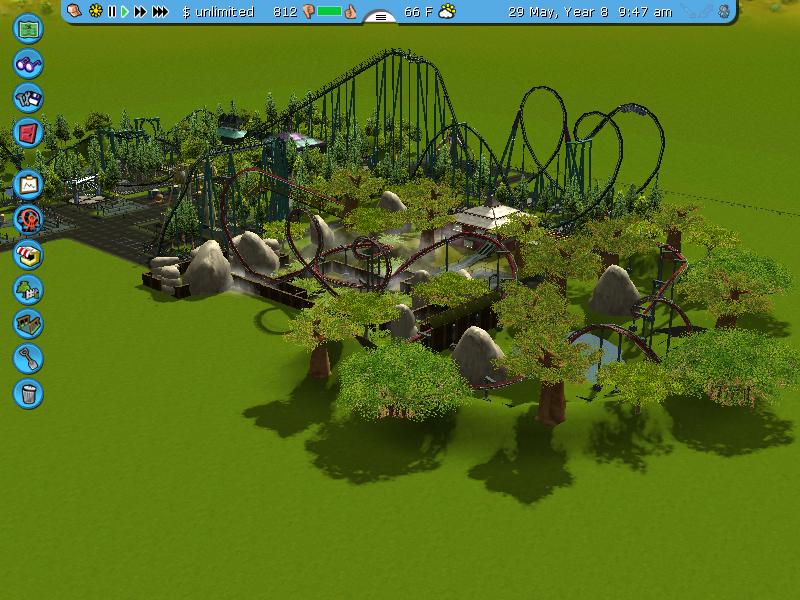Screen dimensions: 800x600
Task: Open the file save and load icon
Action: [x=28, y=98]
